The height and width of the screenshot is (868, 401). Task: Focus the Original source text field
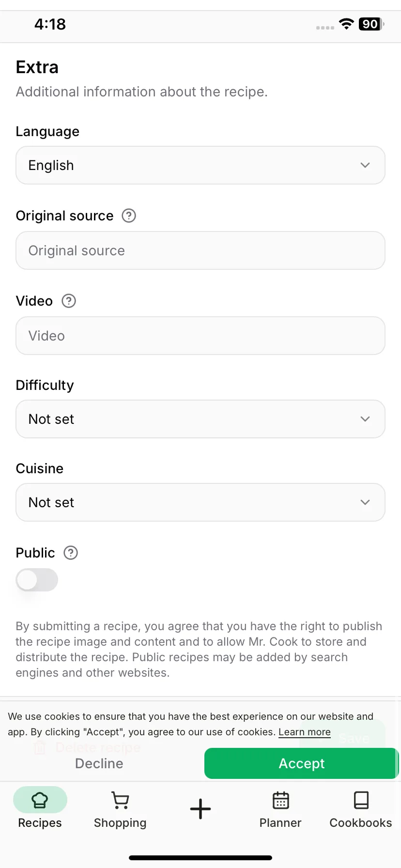coord(200,250)
